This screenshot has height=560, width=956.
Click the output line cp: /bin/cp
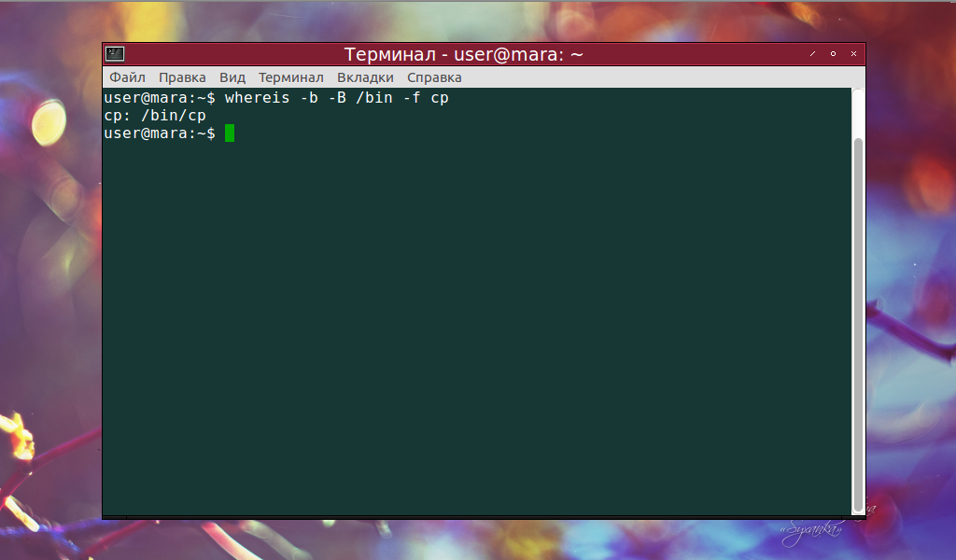pyautogui.click(x=154, y=115)
